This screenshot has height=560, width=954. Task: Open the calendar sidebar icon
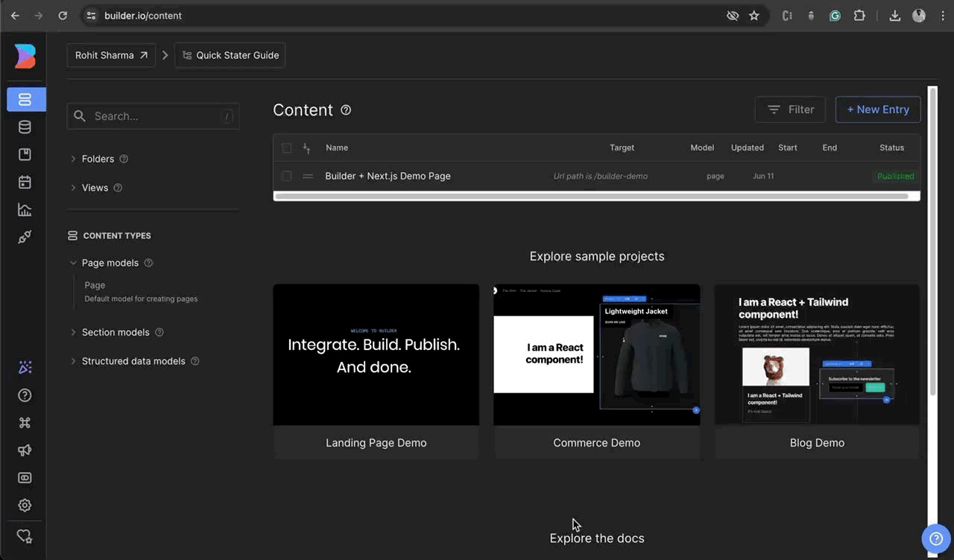point(25,182)
